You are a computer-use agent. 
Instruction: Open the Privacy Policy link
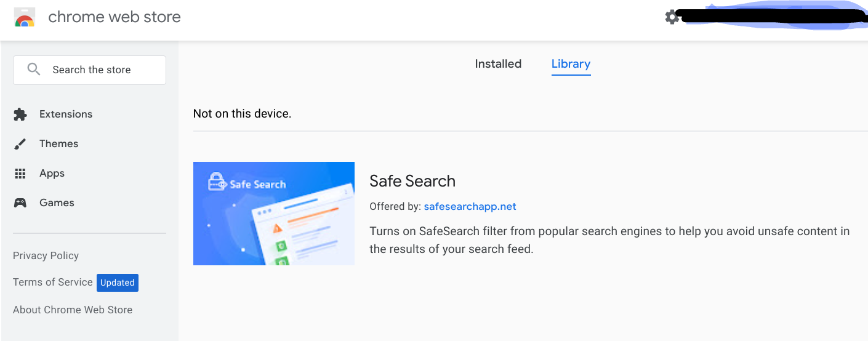46,256
